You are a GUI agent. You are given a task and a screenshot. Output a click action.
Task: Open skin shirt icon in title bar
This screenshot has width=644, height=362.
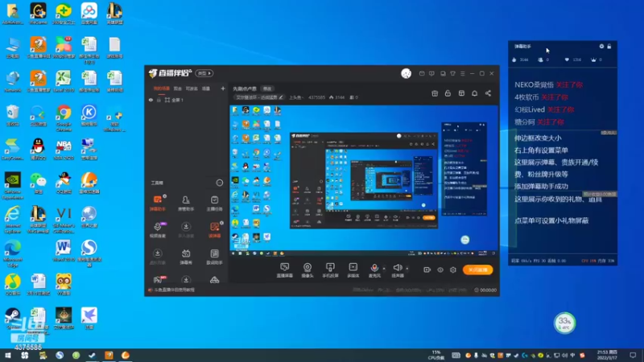(x=452, y=73)
